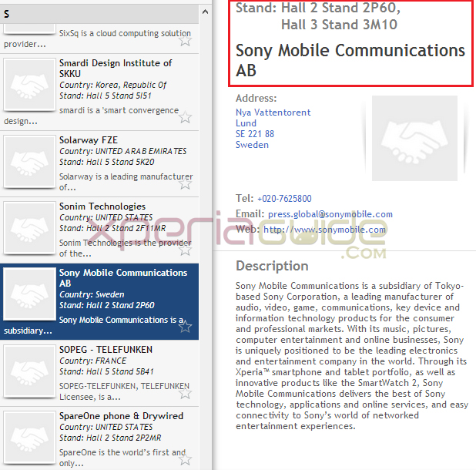Select Sonim Technologies exhibitor title

102,206
